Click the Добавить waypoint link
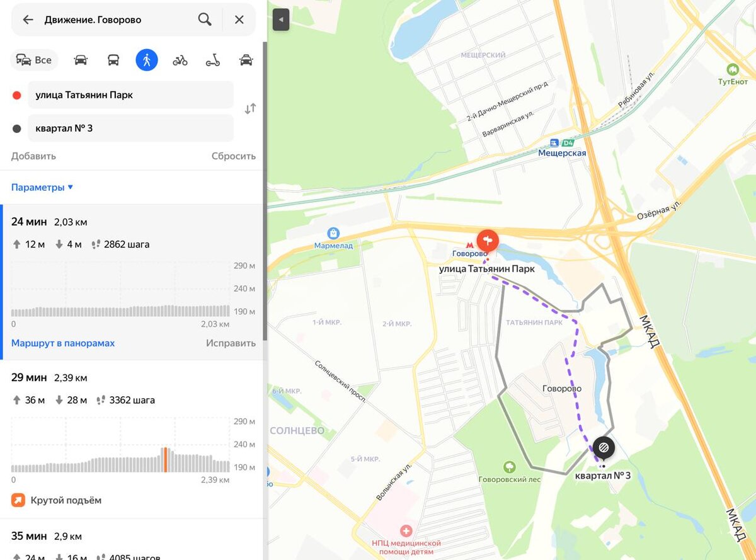Image resolution: width=756 pixels, height=560 pixels. (33, 156)
